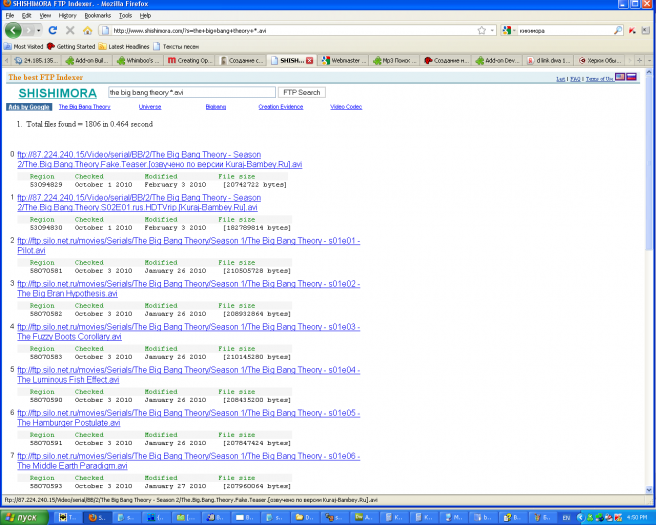656x525 pixels.
Task: Go back with the green Back arrow
Action: tap(13, 31)
